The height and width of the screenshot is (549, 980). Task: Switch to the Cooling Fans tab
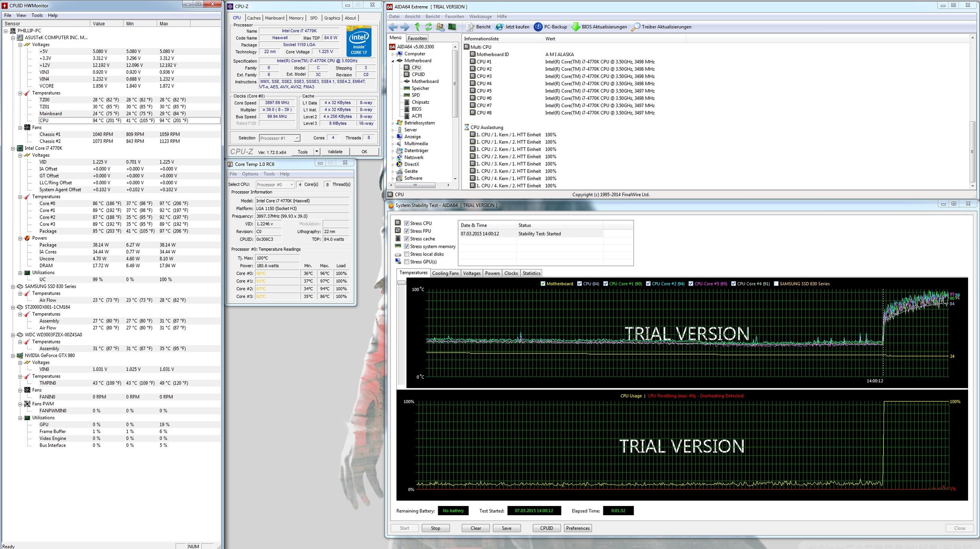[x=445, y=273]
